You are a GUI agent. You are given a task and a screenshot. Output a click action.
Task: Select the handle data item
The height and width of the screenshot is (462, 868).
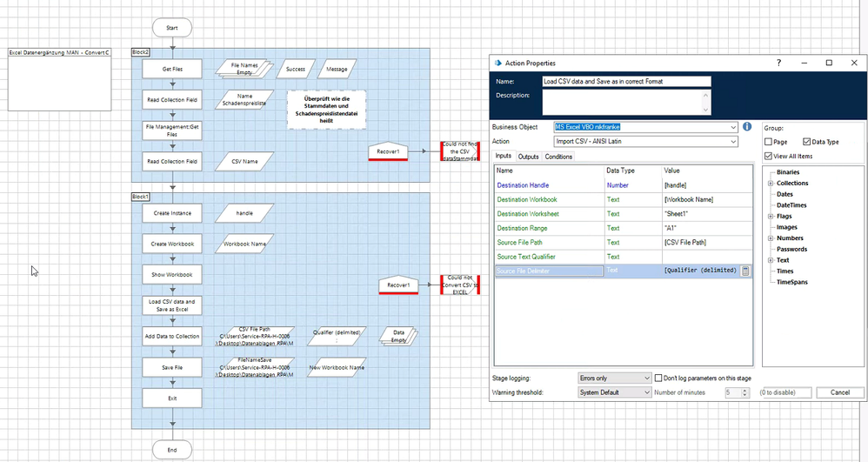pyautogui.click(x=244, y=213)
